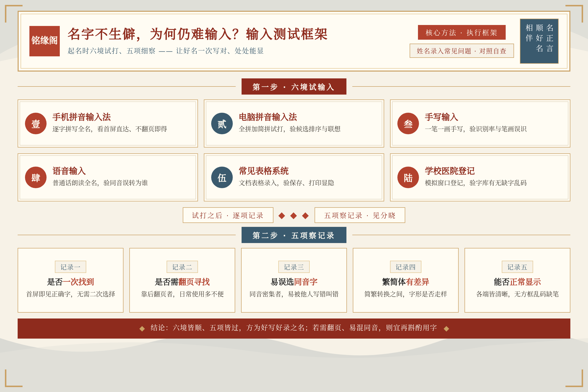588x392 pixels.
Task: Click the text 首屏即见正确字，无需二次选择
Action: coord(71,294)
